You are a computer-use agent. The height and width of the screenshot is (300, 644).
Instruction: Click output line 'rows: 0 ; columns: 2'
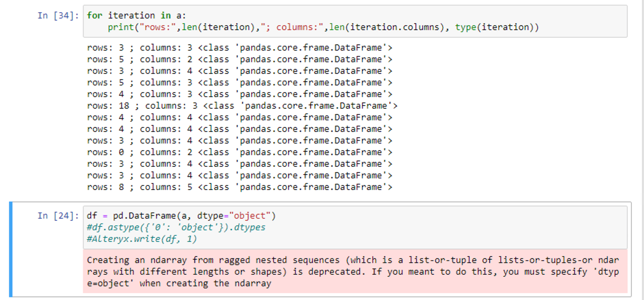(x=240, y=152)
